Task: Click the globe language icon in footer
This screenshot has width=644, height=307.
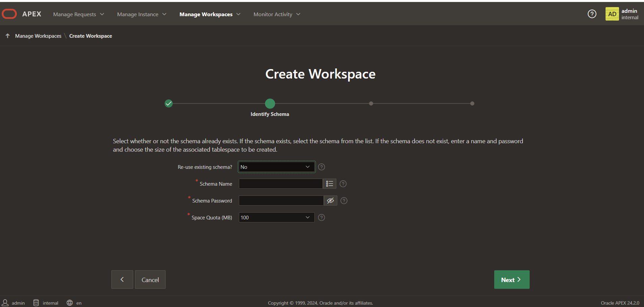Action: pyautogui.click(x=69, y=303)
